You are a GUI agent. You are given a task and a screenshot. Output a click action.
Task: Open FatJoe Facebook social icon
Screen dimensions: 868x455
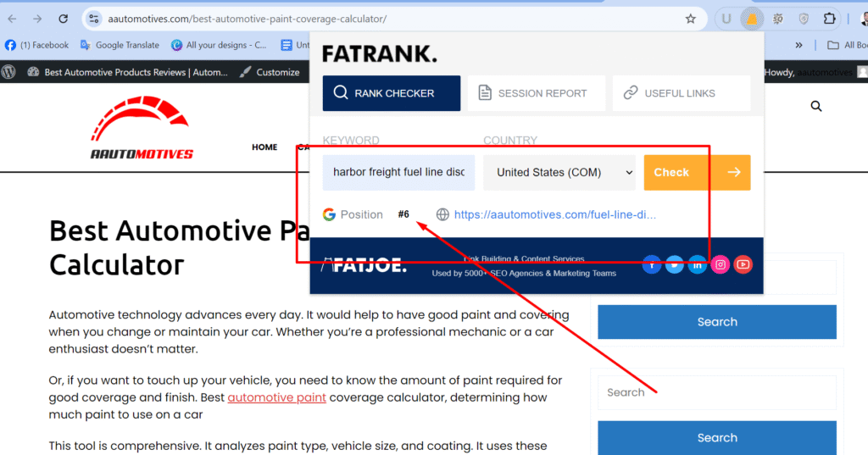click(x=652, y=264)
